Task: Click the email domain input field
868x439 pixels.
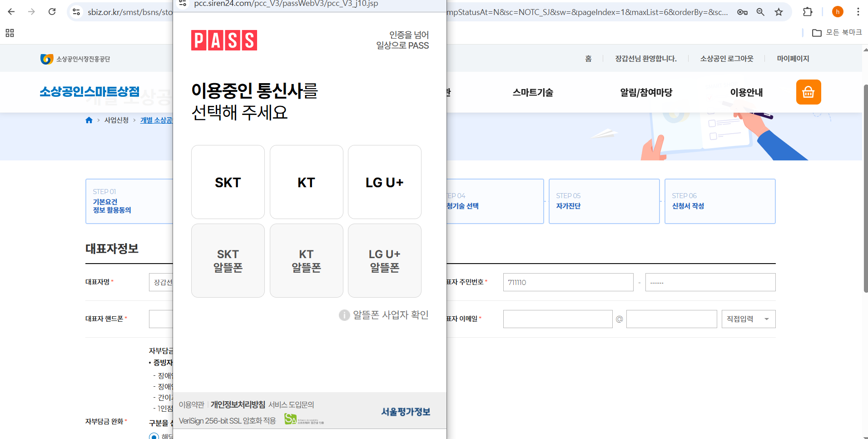Action: [x=671, y=319]
